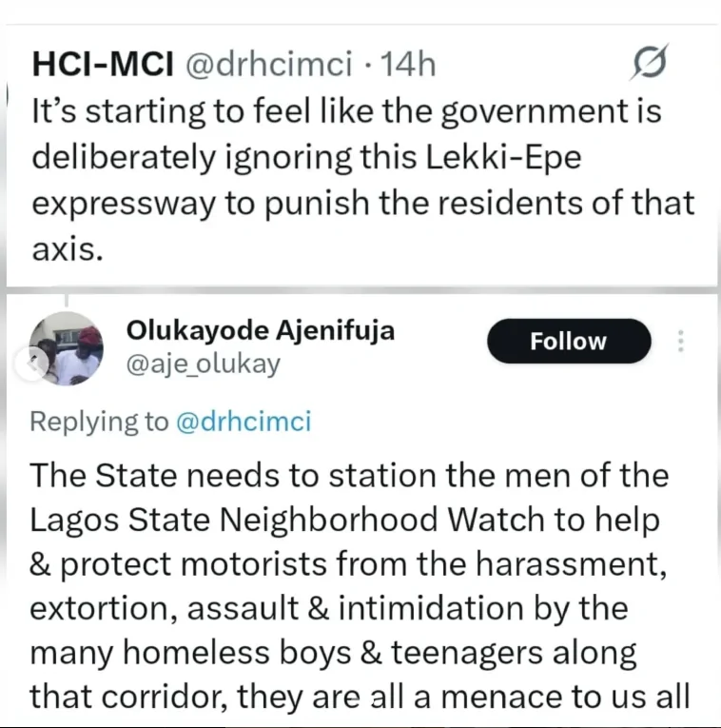
Task: Click blue @drhcimci mention in Replying to
Action: (x=244, y=422)
